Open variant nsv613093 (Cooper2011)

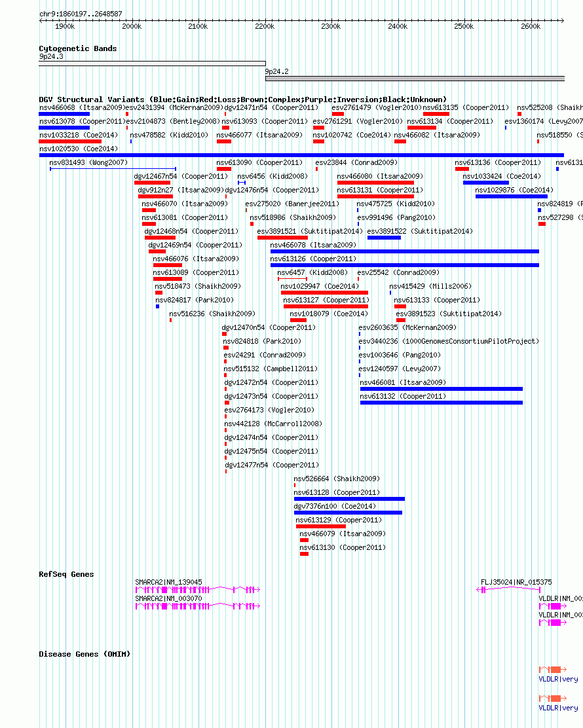click(265, 122)
